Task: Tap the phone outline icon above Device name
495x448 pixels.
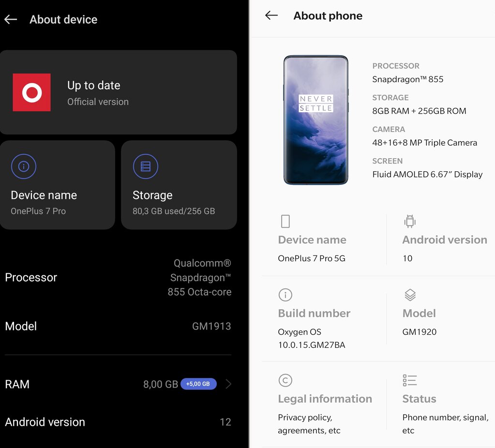Action: pyautogui.click(x=285, y=221)
